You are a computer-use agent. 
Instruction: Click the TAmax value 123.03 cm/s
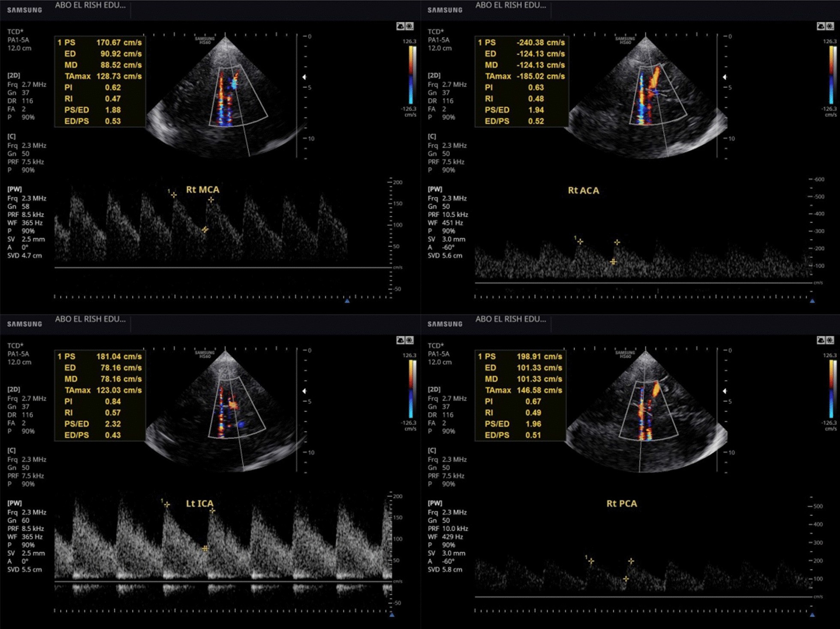[x=119, y=390]
